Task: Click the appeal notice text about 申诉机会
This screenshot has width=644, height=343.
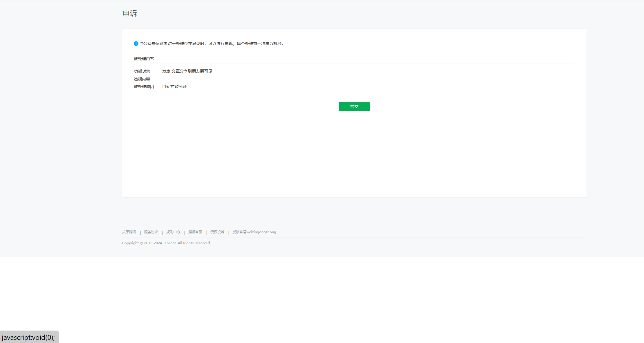Action: (212, 44)
